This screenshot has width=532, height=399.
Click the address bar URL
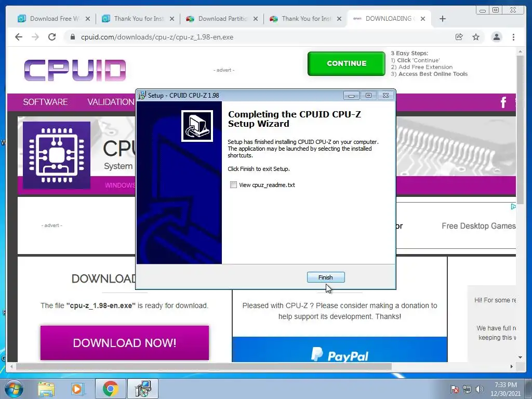(x=157, y=37)
